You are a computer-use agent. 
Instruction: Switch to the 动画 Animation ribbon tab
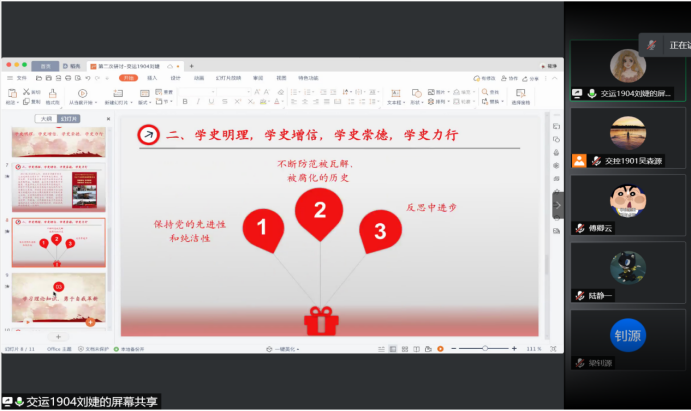click(199, 77)
